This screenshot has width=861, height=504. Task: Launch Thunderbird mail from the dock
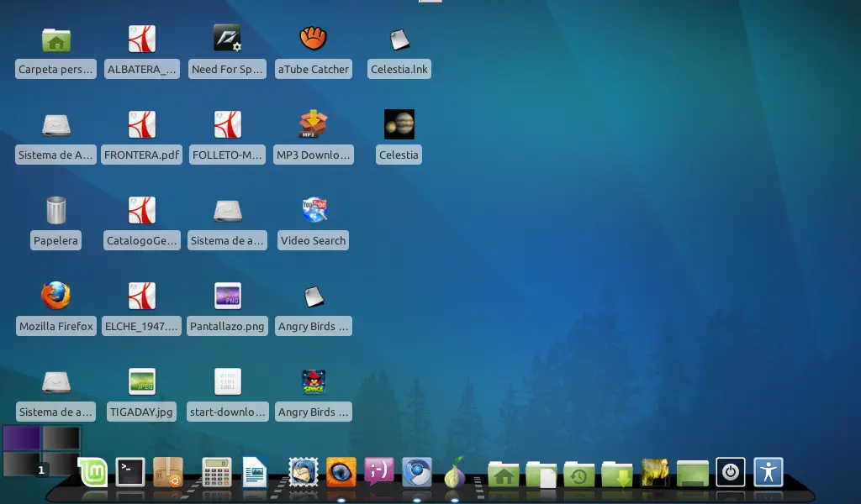304,471
